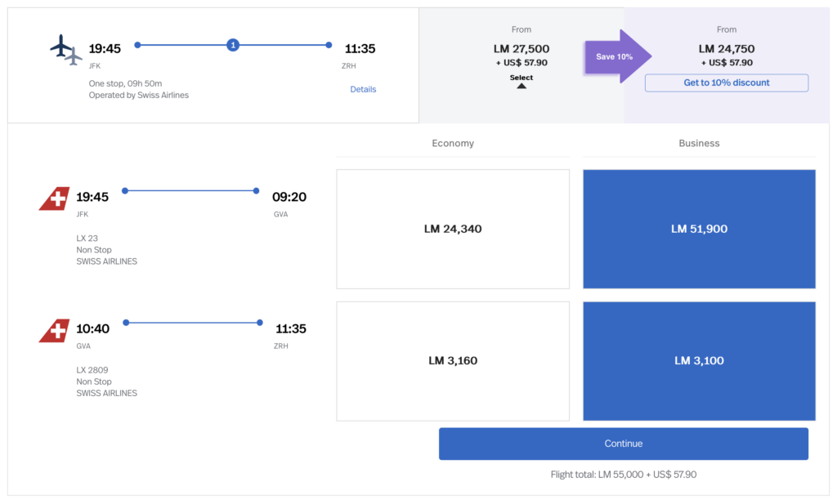
Task: Choose Business fare LM 3,100 for GVA–ZRH
Action: pyautogui.click(x=699, y=361)
